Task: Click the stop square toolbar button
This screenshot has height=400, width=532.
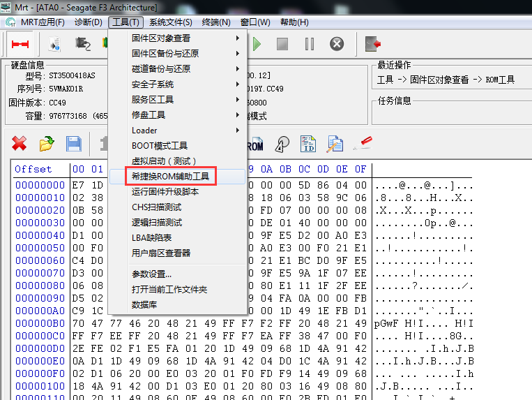Action: [x=282, y=45]
